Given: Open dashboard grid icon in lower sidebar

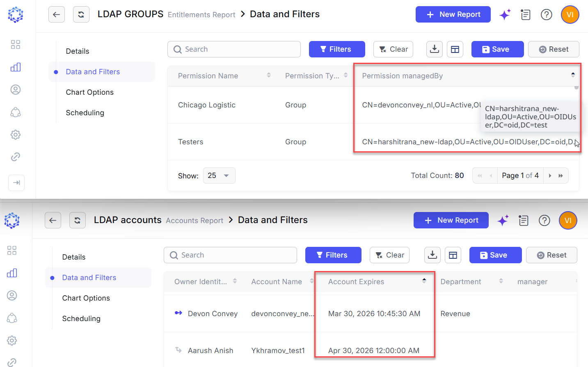Looking at the screenshot, I should (12, 250).
